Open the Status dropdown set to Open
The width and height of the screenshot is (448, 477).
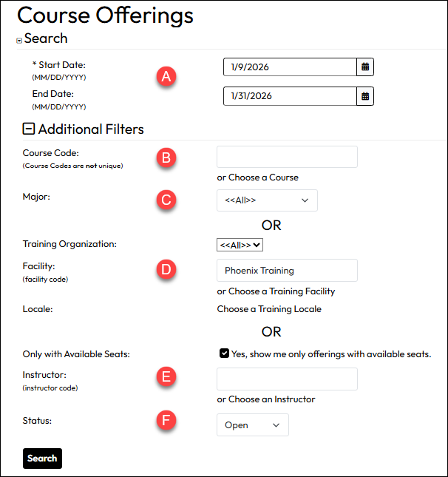pyautogui.click(x=252, y=425)
